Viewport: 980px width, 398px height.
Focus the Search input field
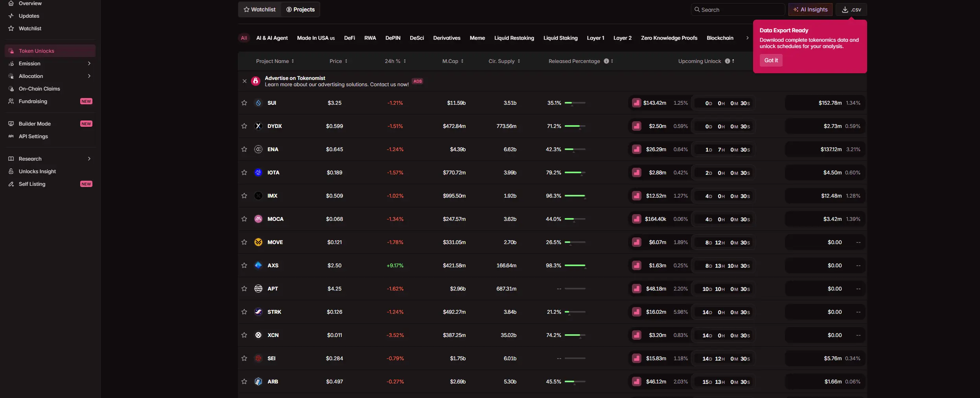[x=738, y=9]
